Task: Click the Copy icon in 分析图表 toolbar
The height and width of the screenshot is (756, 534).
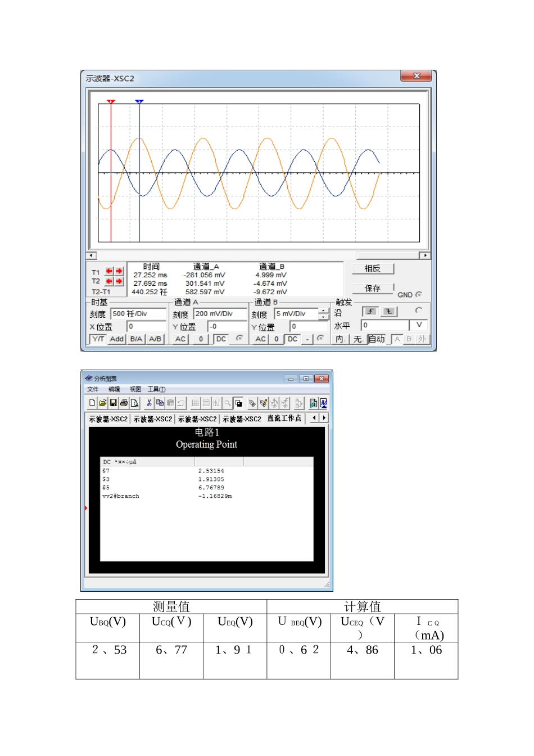Action: (160, 403)
